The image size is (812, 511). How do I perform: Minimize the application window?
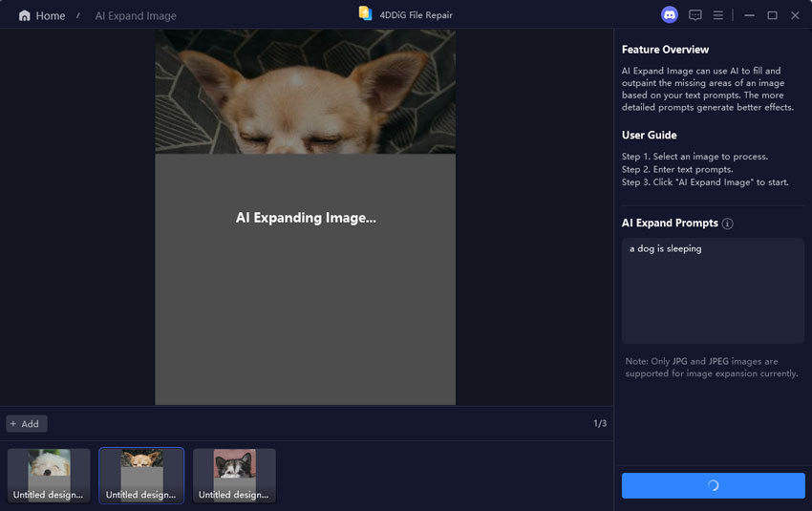click(x=749, y=15)
